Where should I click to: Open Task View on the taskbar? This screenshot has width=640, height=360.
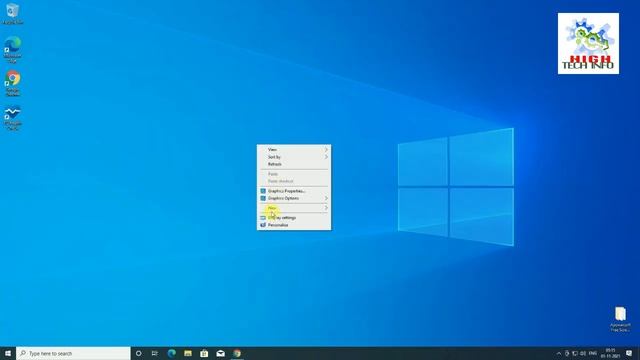pos(155,353)
